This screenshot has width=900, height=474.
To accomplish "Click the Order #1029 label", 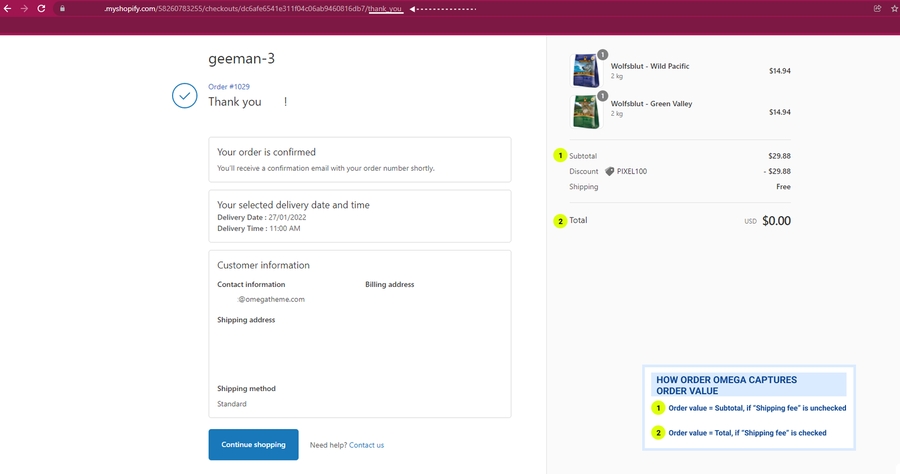I will click(227, 87).
